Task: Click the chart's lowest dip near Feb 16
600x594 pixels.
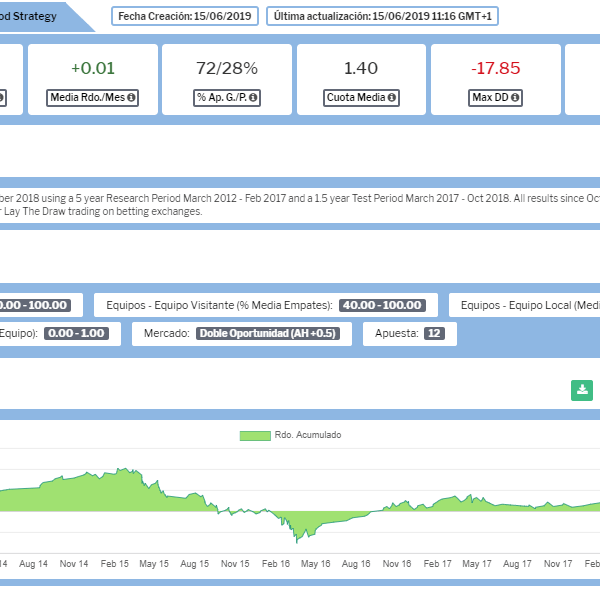Action: 297,540
